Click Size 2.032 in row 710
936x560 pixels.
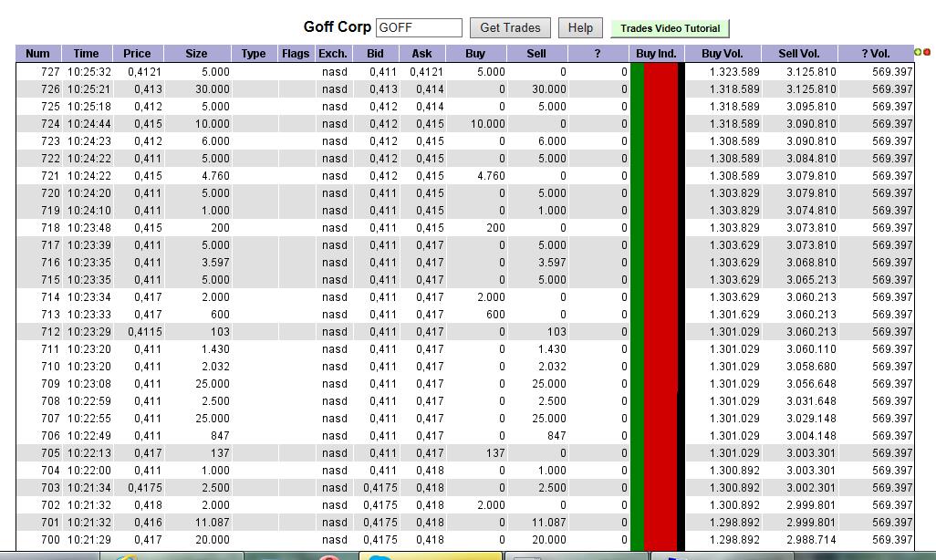point(215,366)
